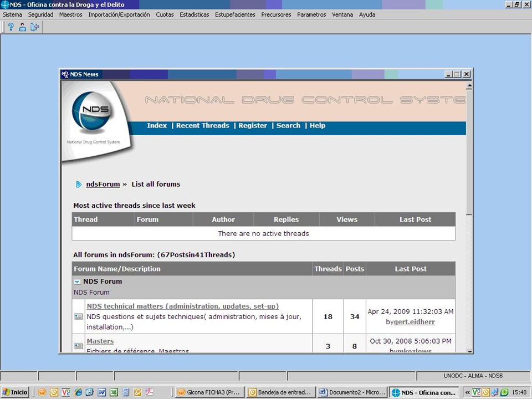Open the Estadisticas menu
Viewport: 532px width, 399px height.
[x=195, y=14]
